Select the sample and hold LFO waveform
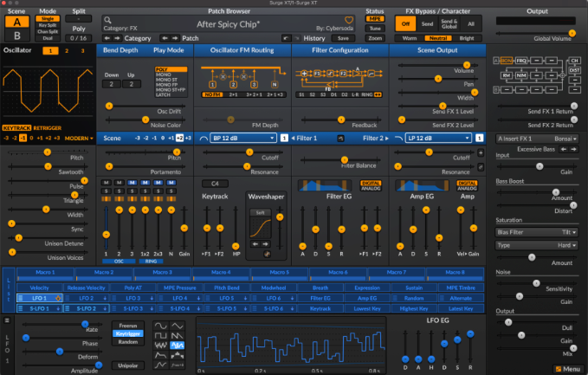Screen dimensions: 588x375 177,346
